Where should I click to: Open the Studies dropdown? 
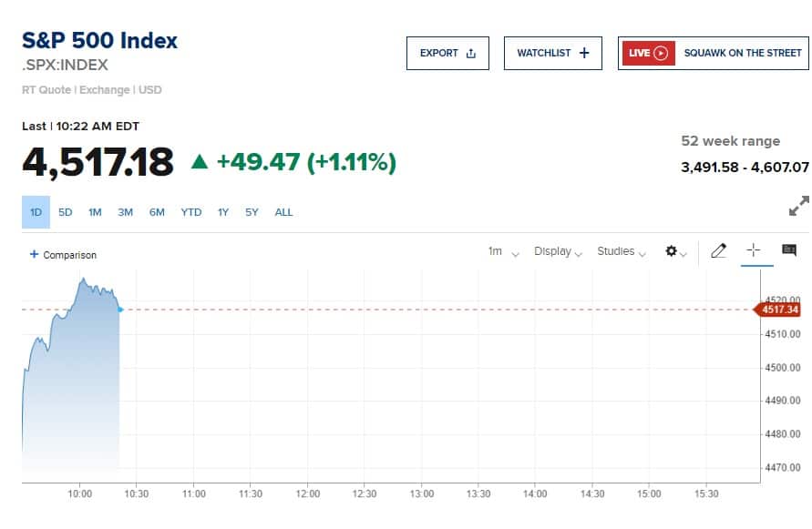621,251
